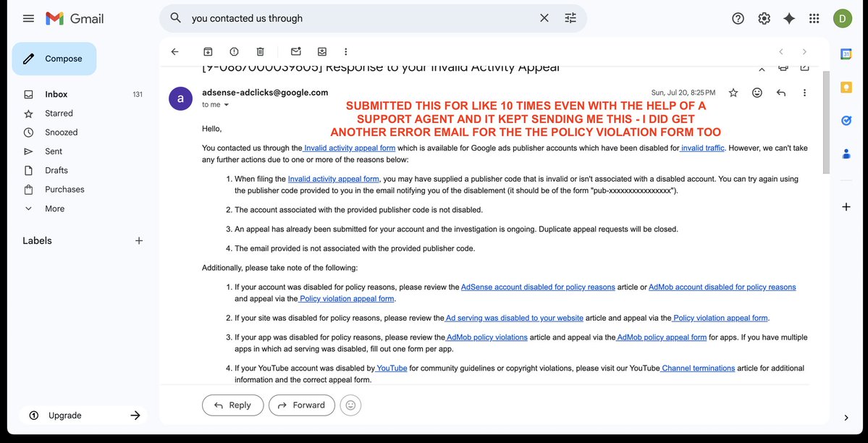This screenshot has height=443, width=868.
Task: Click the search magnifier icon
Action: (x=175, y=17)
